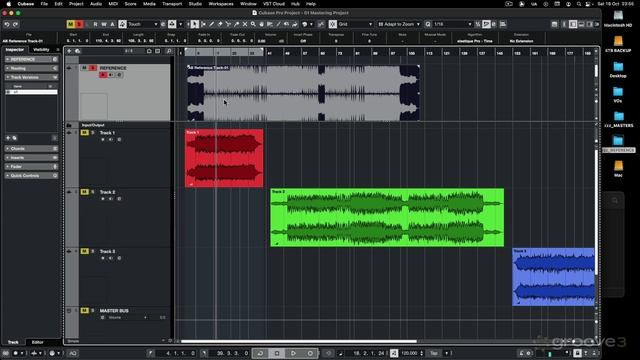
Task: Toggle mute on MASTER BUS track
Action: click(x=84, y=311)
